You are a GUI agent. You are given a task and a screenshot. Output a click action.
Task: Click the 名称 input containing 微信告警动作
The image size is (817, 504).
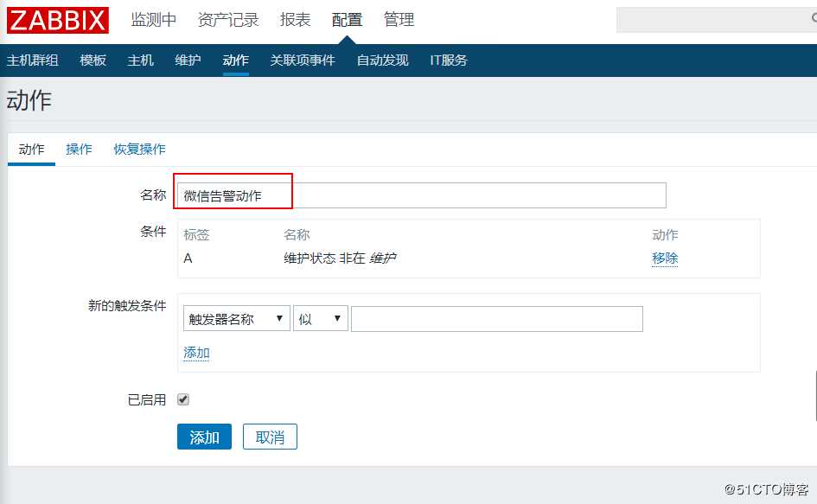point(422,195)
